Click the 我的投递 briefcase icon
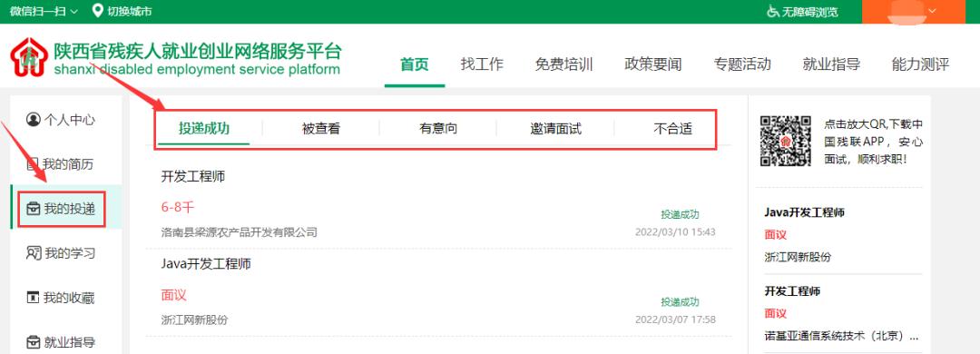The height and width of the screenshot is (354, 980). tap(34, 209)
